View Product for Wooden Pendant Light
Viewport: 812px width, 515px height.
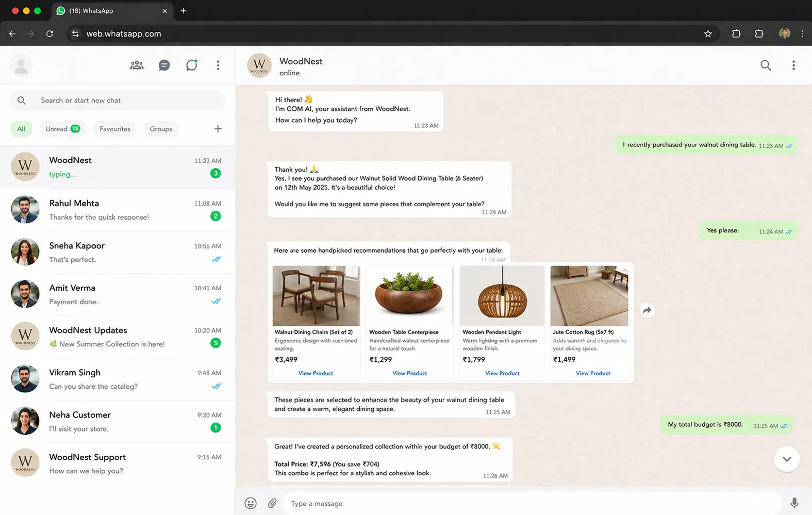(x=502, y=373)
